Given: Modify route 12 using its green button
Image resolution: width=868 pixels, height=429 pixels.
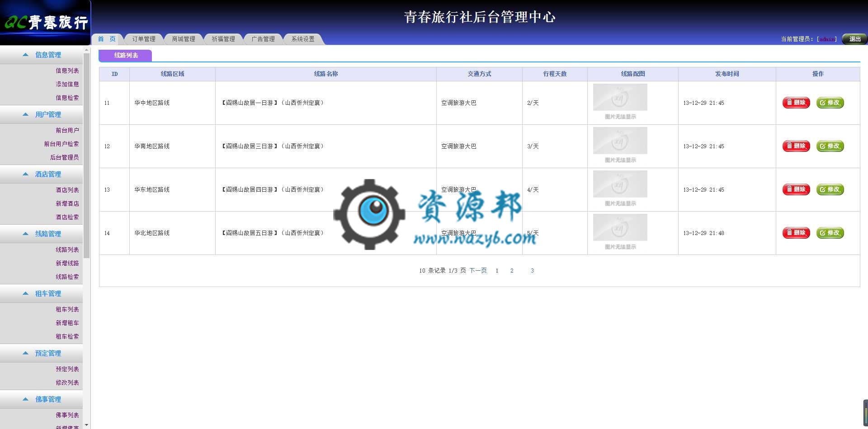Looking at the screenshot, I should tap(830, 146).
